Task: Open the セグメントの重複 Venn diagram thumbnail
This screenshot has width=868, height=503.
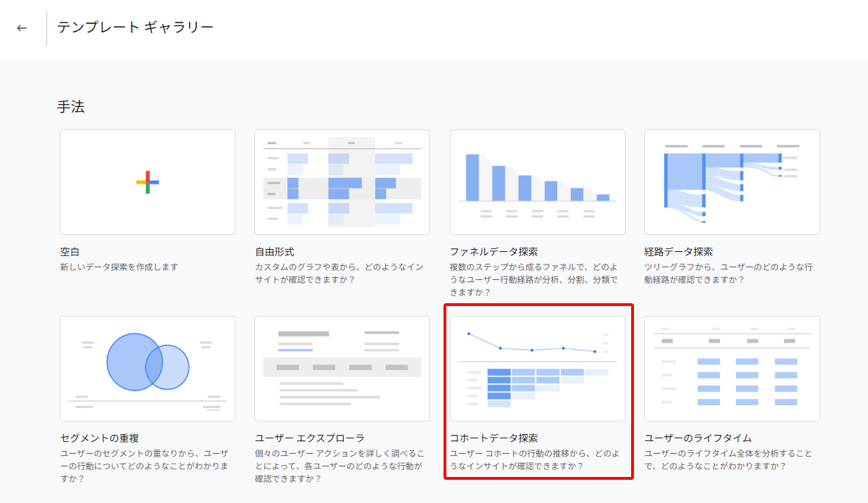Action: (148, 369)
